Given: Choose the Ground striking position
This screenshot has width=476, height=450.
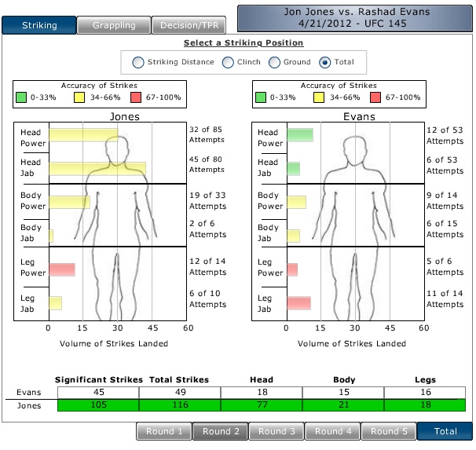Looking at the screenshot, I should coord(275,62).
